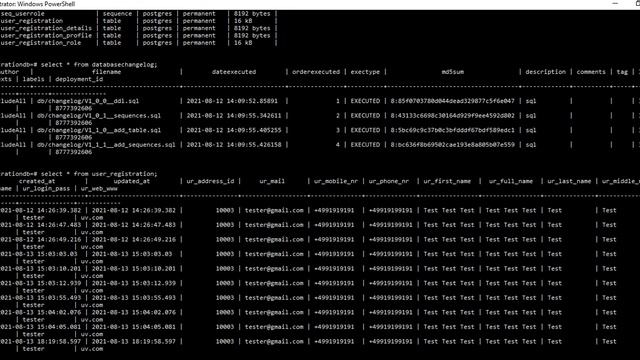Click +4991919191 mobile number in 14:26:39.382 row
Image resolution: width=640 pixels, height=360 pixels.
click(334, 210)
